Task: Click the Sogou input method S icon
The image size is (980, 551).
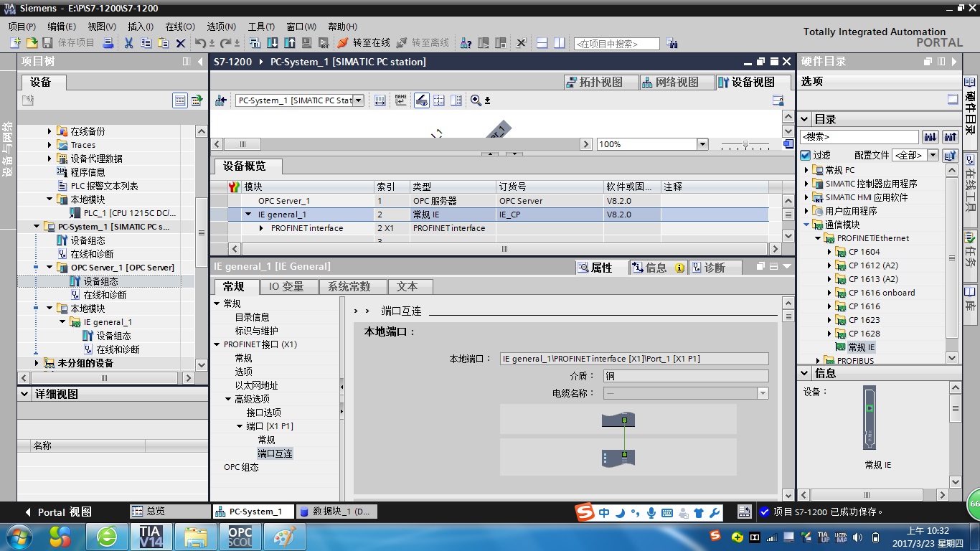Action: 585,512
